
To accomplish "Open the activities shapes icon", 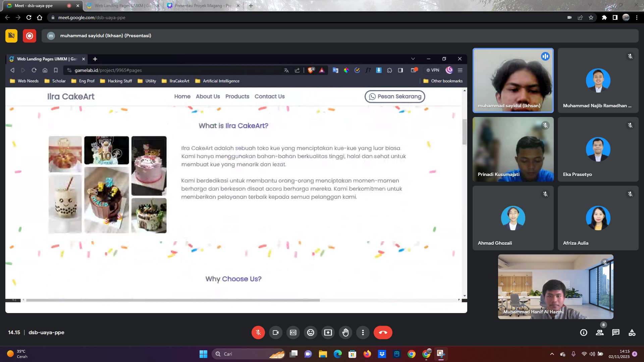I will [632, 333].
